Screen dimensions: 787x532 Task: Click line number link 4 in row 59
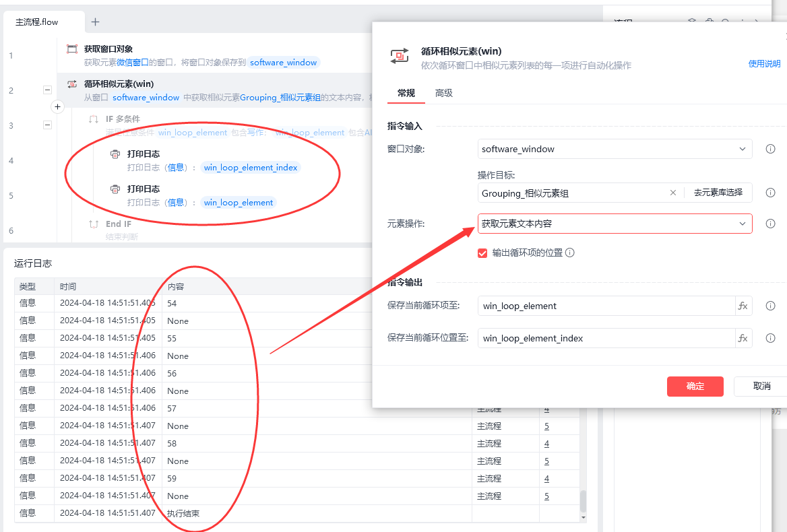pos(546,479)
